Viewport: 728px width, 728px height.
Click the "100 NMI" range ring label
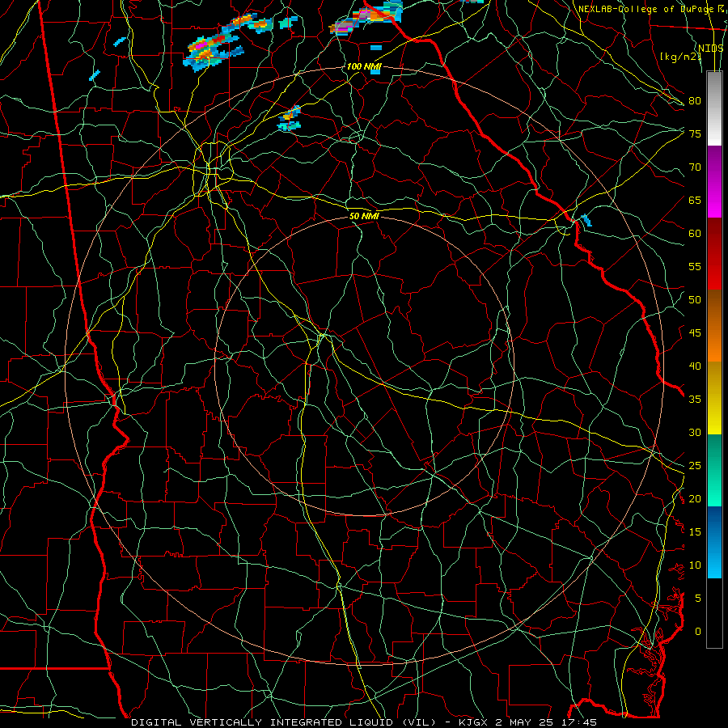(363, 66)
